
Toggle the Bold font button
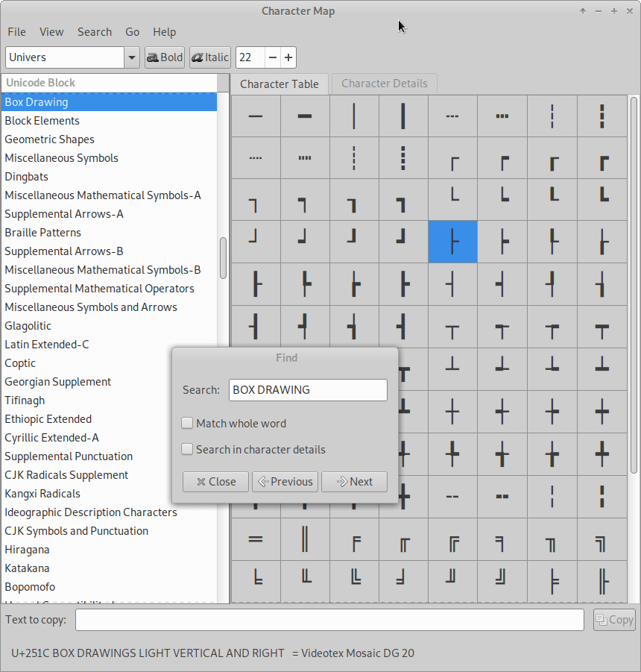pyautogui.click(x=165, y=57)
